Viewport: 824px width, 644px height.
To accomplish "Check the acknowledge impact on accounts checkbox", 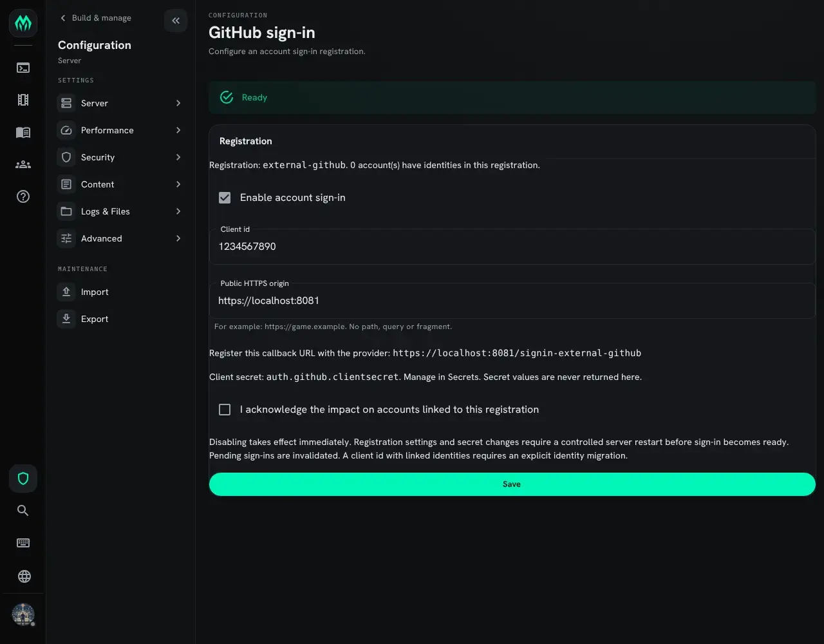I will (x=225, y=410).
